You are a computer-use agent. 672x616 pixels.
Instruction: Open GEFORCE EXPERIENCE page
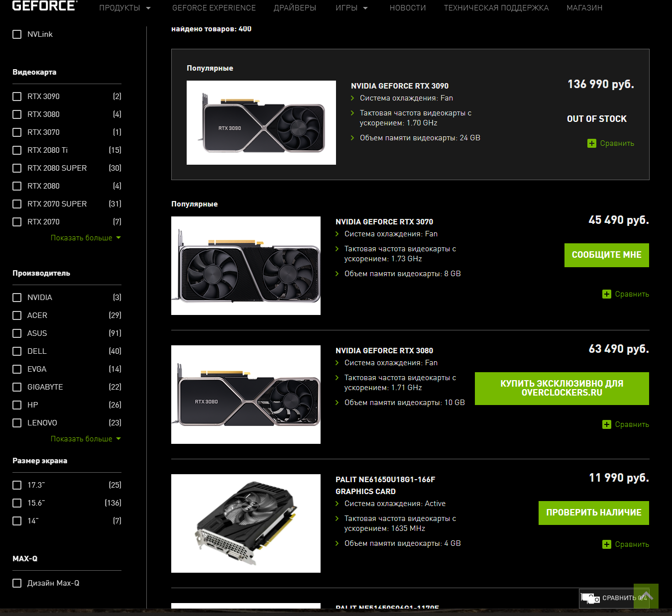pyautogui.click(x=214, y=8)
